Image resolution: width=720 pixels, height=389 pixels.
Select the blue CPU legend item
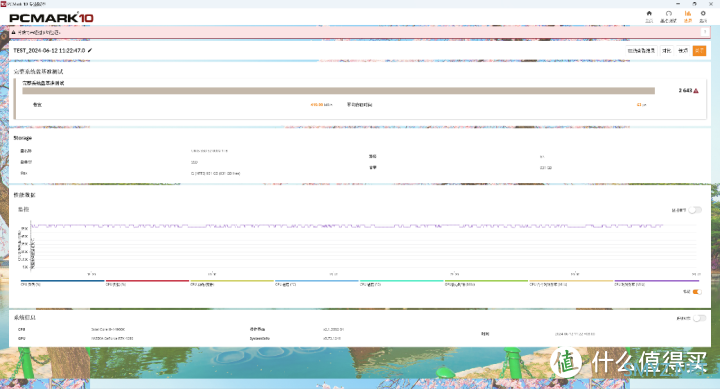(62, 282)
